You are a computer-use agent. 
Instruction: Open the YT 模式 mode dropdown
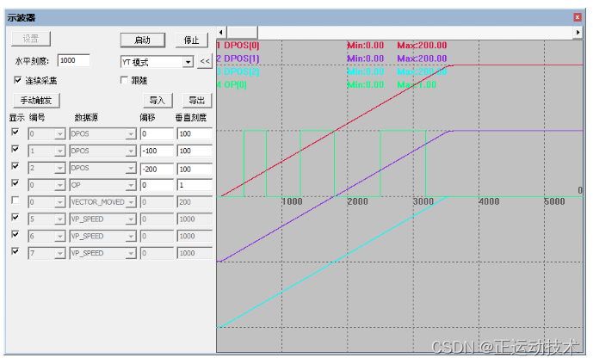tap(188, 62)
